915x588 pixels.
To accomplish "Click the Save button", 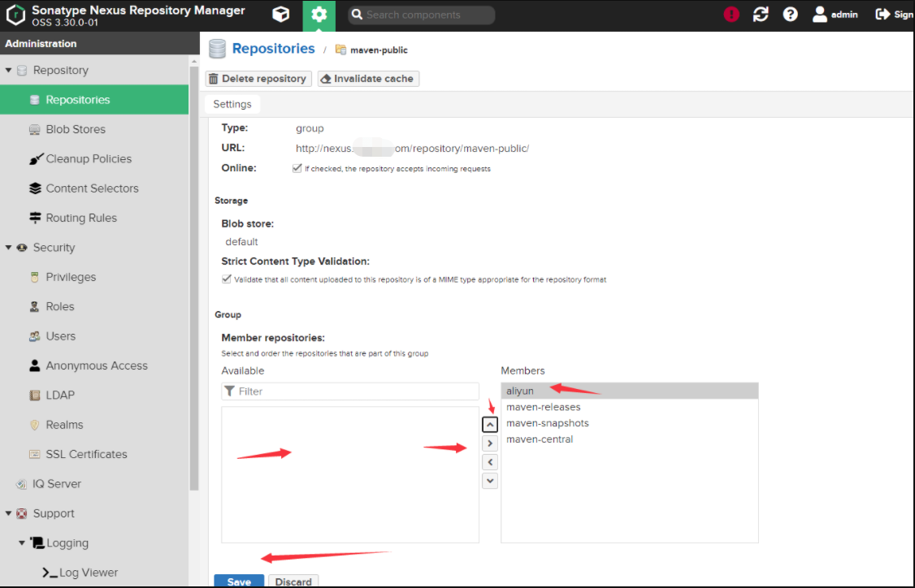I will [x=239, y=582].
